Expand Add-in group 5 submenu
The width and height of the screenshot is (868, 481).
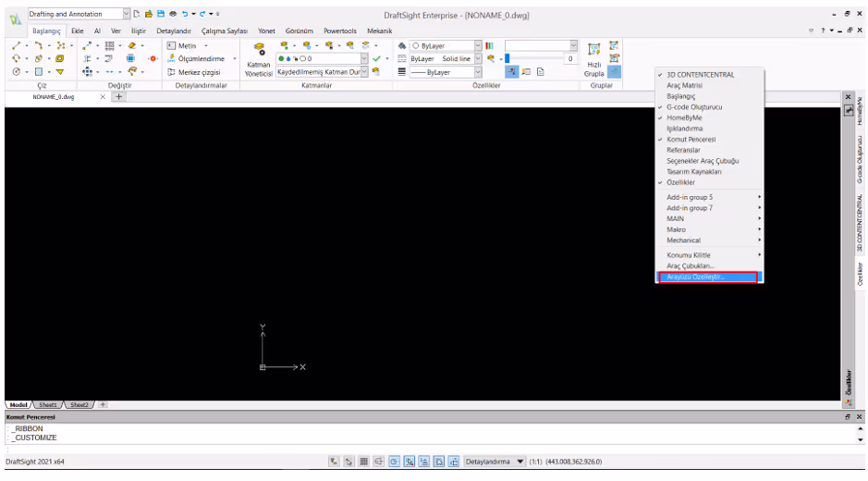709,197
